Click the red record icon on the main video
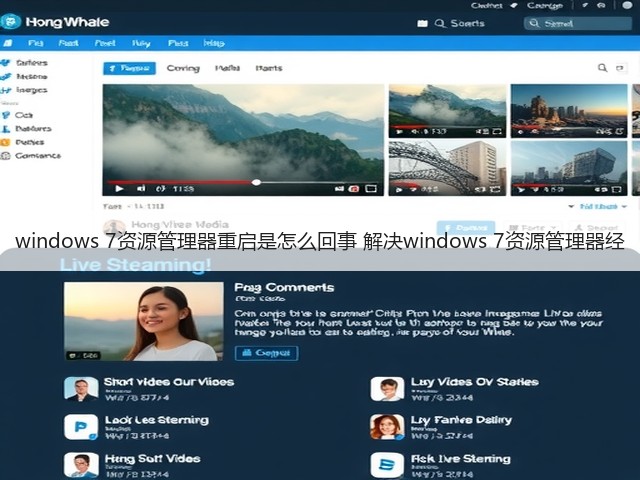 click(x=353, y=189)
